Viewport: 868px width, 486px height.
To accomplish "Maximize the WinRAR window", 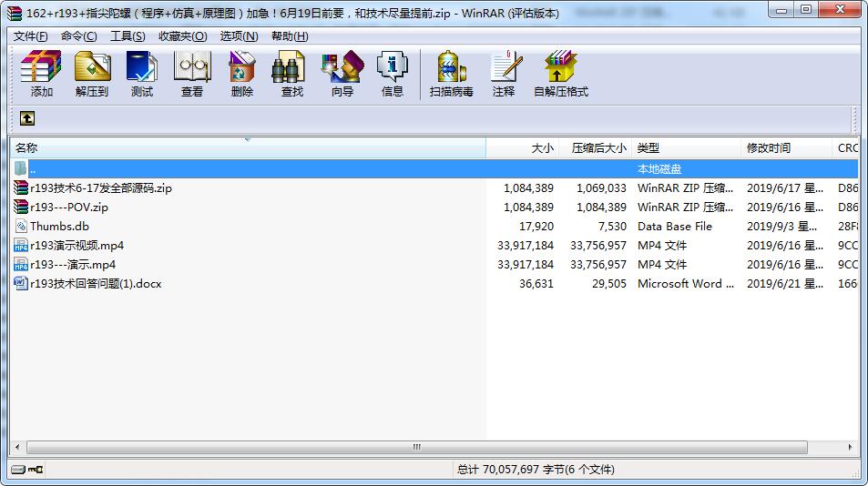I will [806, 9].
